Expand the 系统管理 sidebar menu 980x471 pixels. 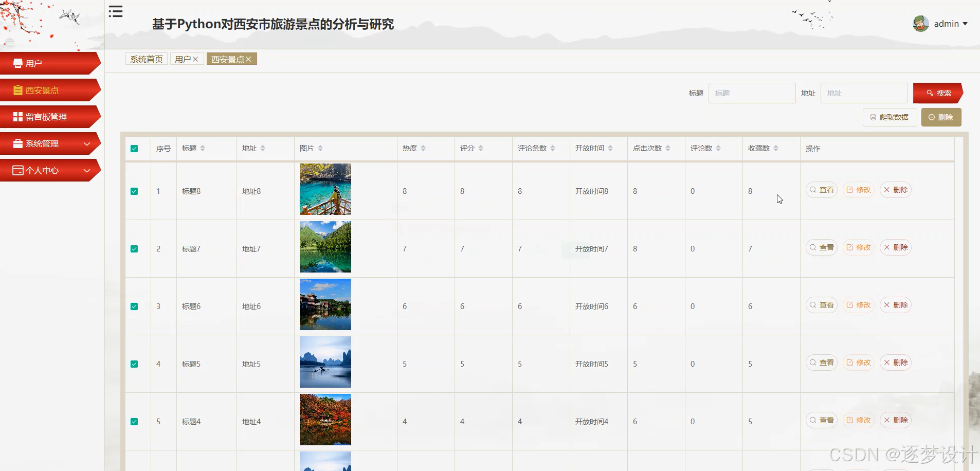(x=50, y=143)
